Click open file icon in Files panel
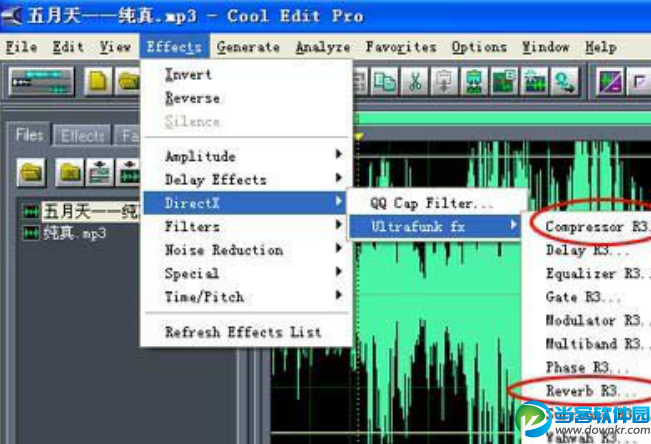This screenshot has height=444, width=651. [x=32, y=172]
